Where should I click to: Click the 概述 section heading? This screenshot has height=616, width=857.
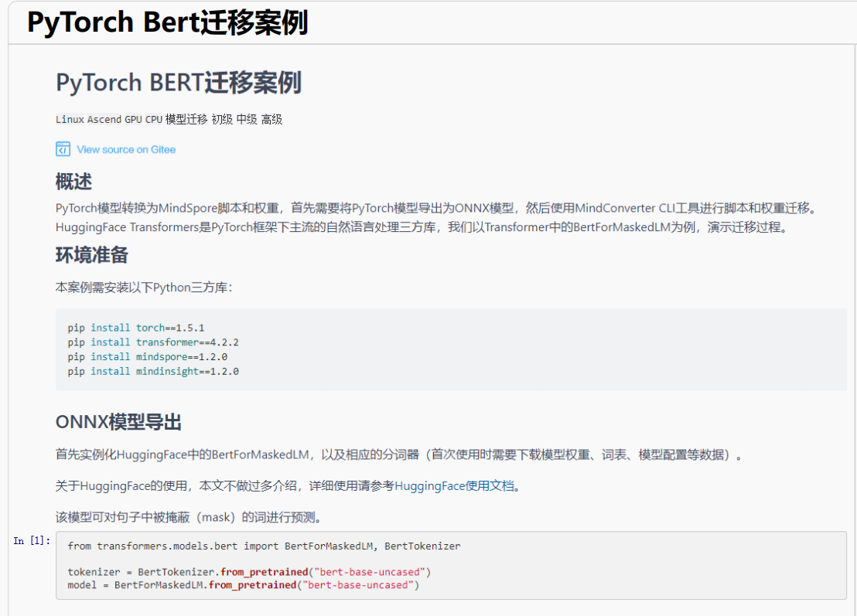(73, 182)
